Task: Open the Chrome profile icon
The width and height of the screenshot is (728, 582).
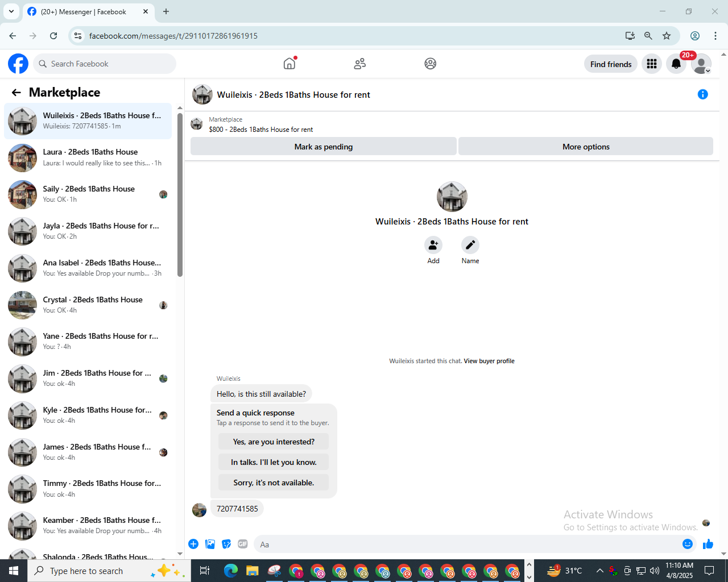Action: pos(695,36)
